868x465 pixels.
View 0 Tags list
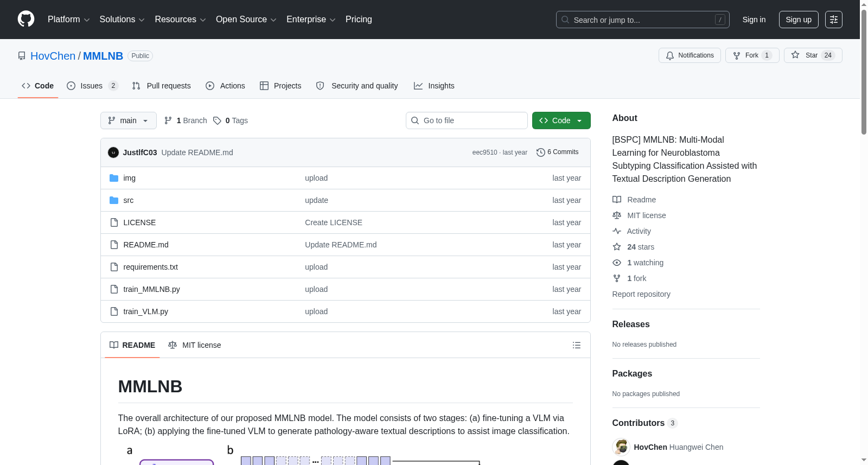(231, 120)
